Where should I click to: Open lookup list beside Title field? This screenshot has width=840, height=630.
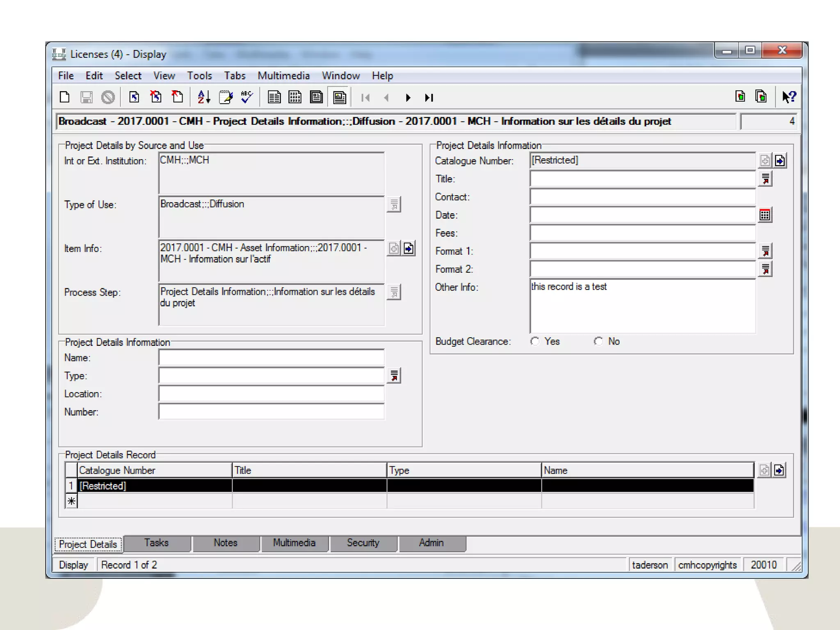pos(765,179)
